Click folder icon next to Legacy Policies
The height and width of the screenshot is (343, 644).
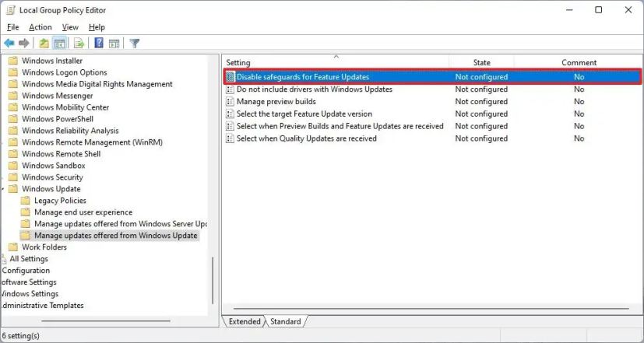[26, 200]
